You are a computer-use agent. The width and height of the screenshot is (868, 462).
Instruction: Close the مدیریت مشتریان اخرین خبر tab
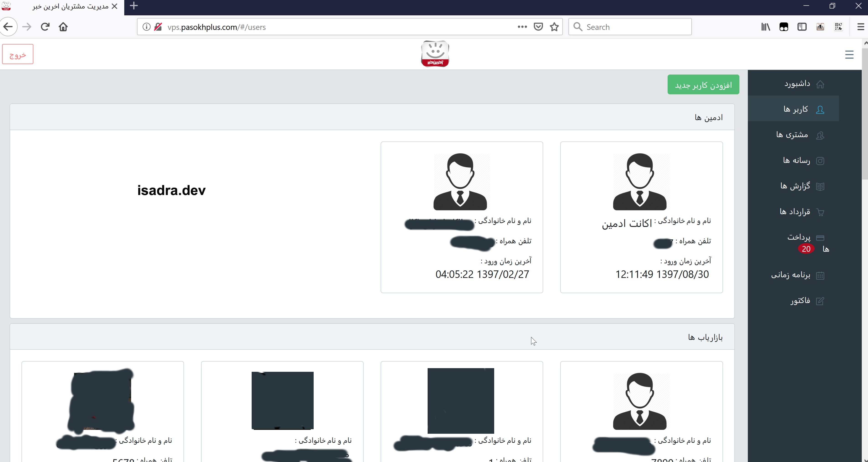point(115,6)
